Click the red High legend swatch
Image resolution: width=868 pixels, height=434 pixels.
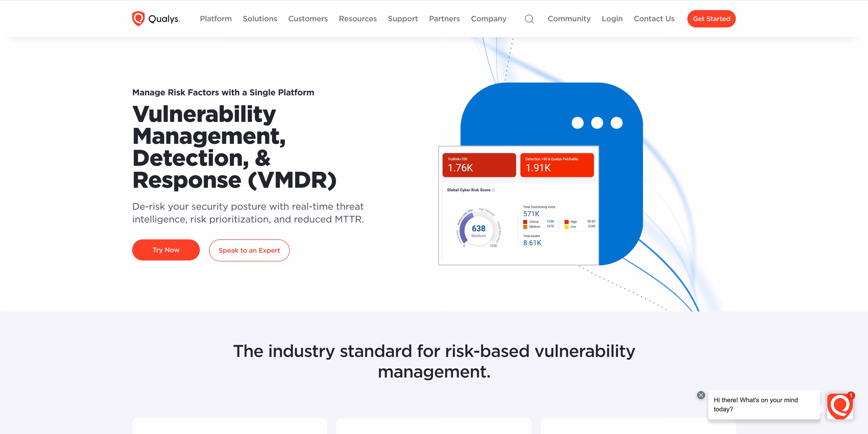coord(566,222)
